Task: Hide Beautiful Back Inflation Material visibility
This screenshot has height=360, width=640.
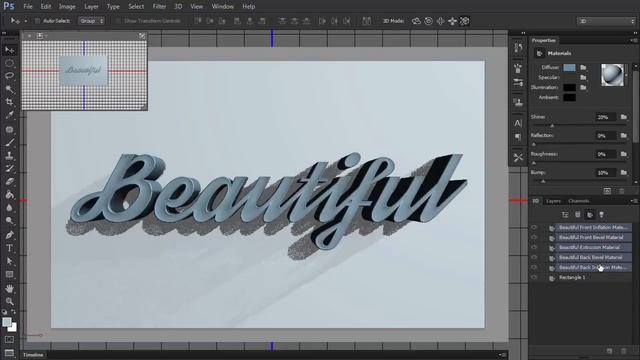Action: pos(534,267)
